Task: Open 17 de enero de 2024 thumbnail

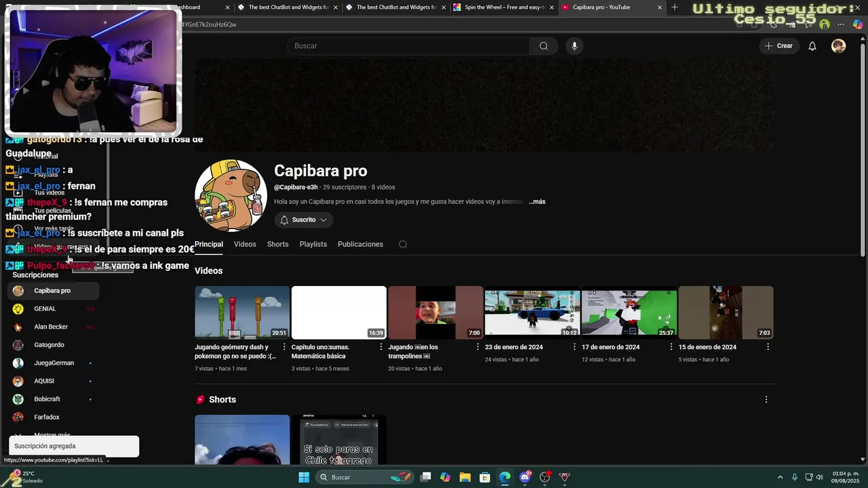Action: 629,312
